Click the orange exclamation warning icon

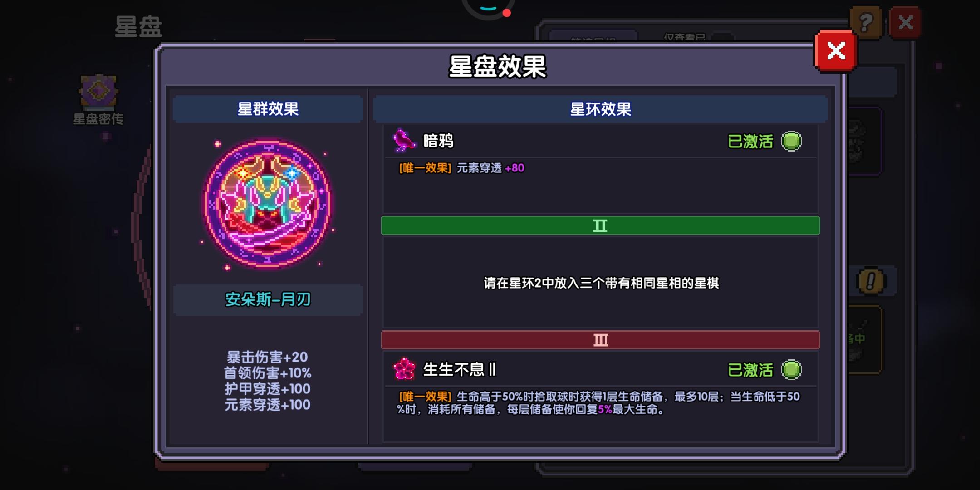click(870, 281)
